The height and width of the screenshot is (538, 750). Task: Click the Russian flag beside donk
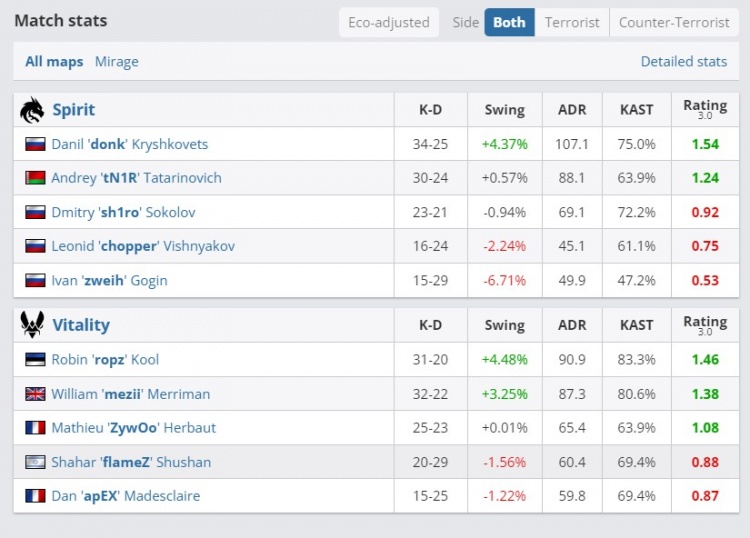[36, 144]
